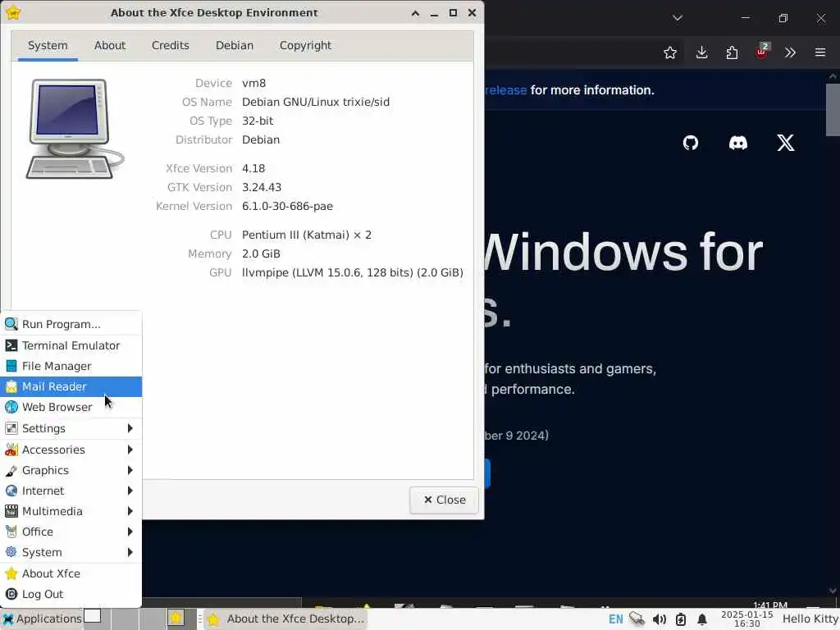Expand the Office submenu
840x630 pixels.
71,532
